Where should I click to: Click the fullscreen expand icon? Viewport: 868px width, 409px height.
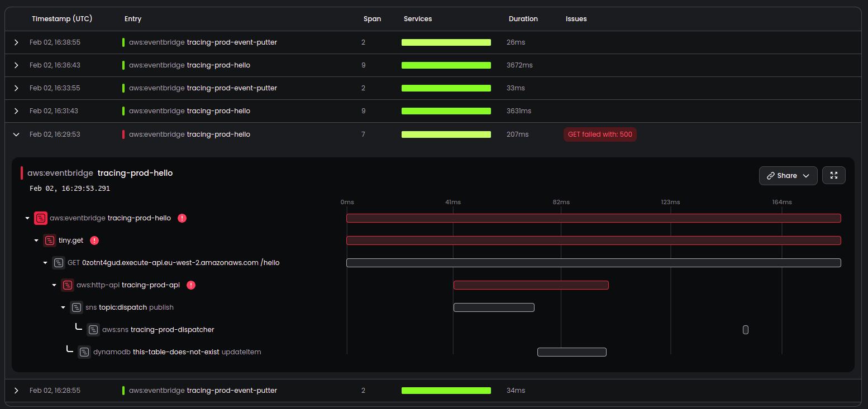[834, 176]
